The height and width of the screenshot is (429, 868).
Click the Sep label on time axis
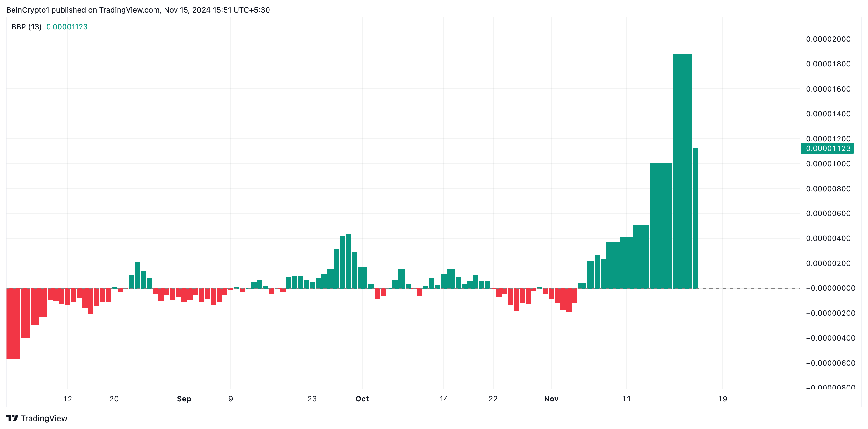pyautogui.click(x=184, y=399)
